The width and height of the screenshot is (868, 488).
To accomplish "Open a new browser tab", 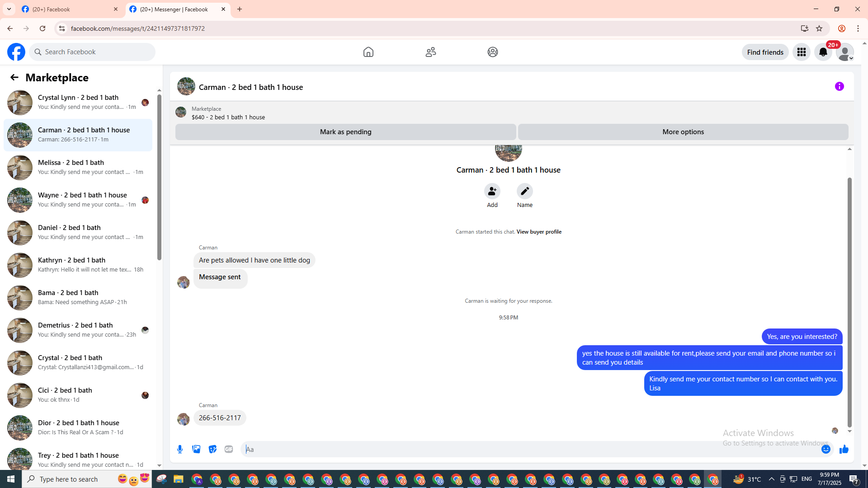I will [240, 9].
